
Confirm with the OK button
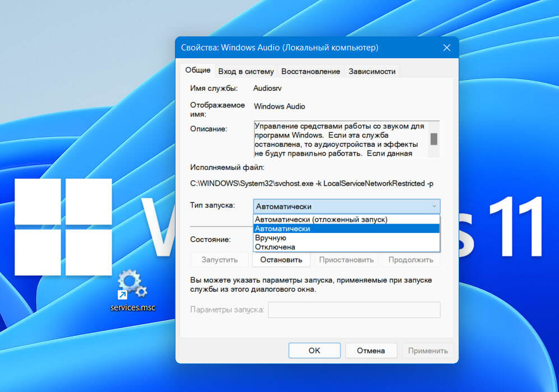point(315,351)
